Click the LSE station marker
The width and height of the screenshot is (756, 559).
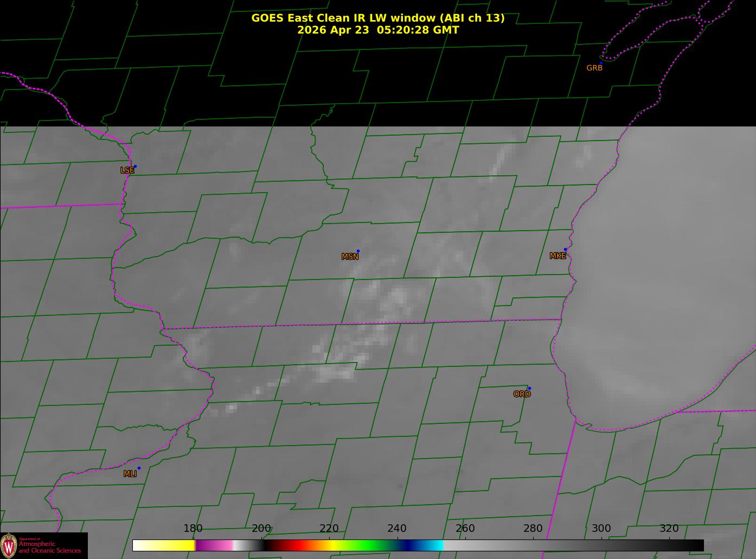point(135,166)
